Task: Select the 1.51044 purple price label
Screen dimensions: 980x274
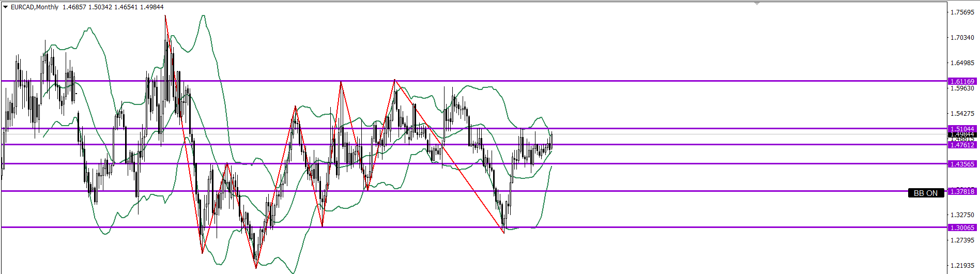Action: tap(962, 129)
